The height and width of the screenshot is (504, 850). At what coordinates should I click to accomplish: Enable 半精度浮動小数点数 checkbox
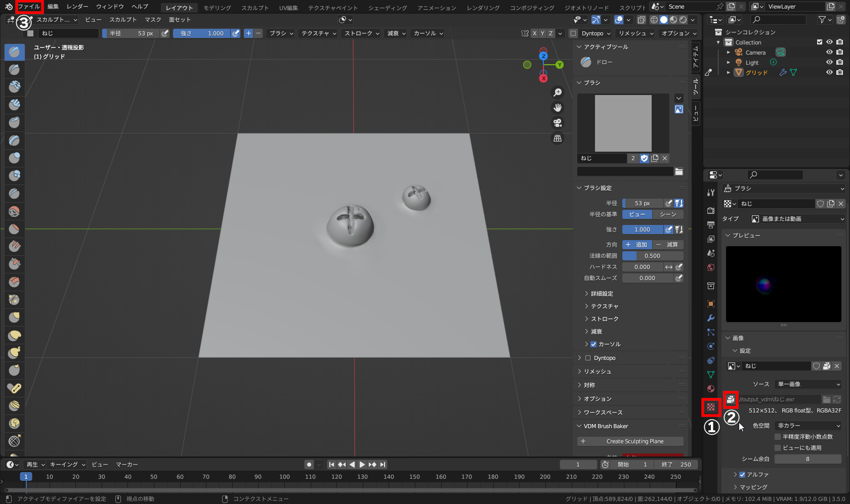point(778,437)
